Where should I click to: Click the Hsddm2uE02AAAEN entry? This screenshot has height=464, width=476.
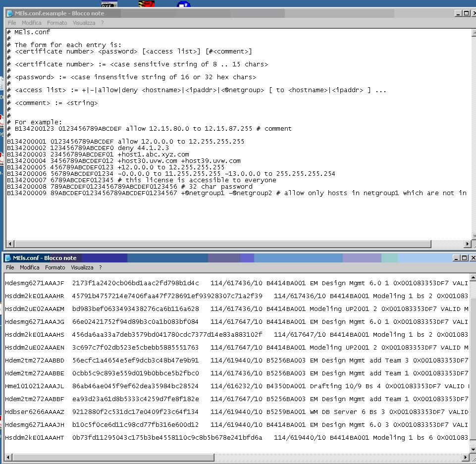pos(236,348)
